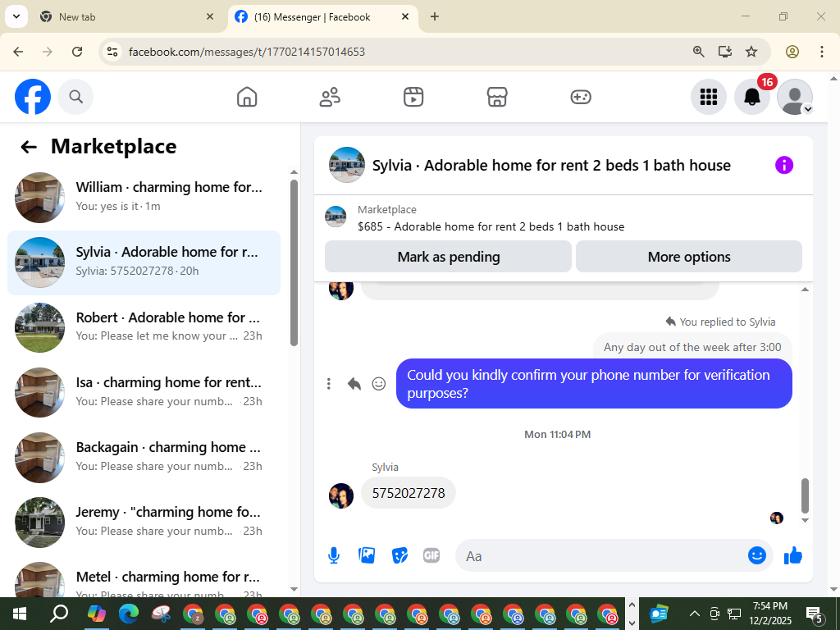Open the Windows Start menu
Screen dimensions: 840x630
(20, 614)
